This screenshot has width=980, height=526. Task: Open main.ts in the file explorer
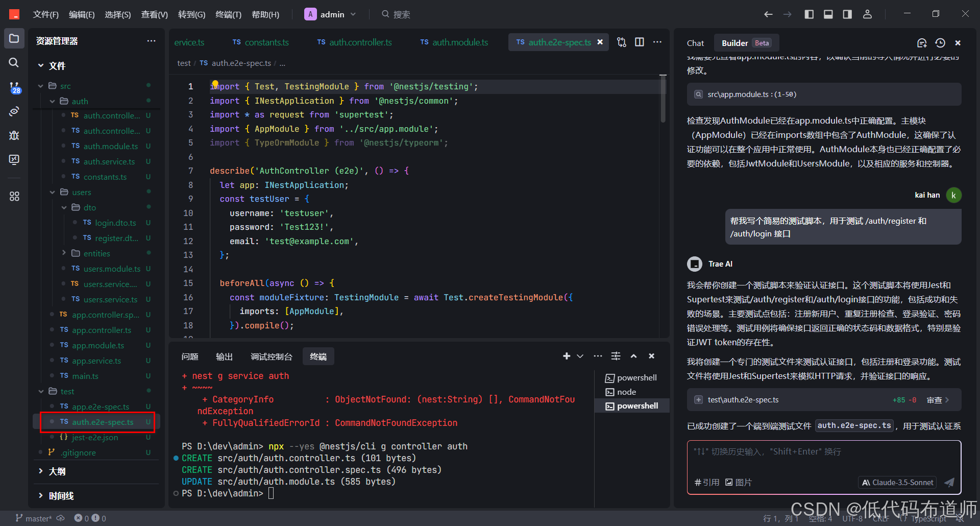click(x=85, y=376)
